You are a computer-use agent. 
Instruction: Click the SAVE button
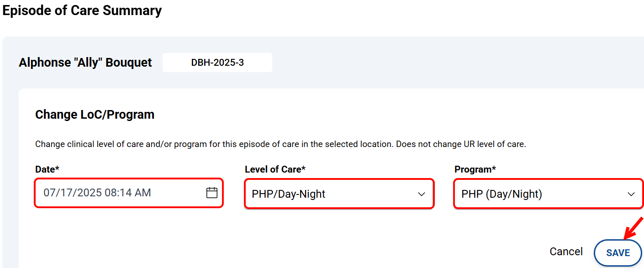(618, 253)
